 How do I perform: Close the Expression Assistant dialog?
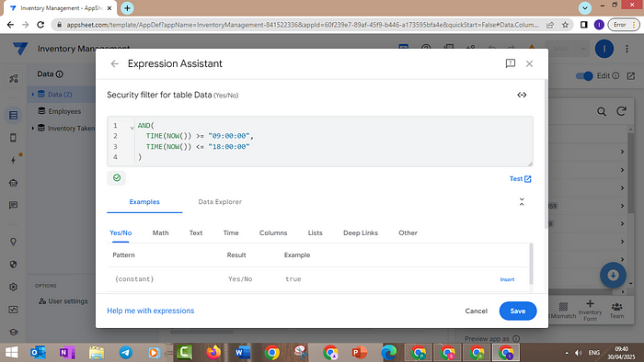[x=529, y=63]
